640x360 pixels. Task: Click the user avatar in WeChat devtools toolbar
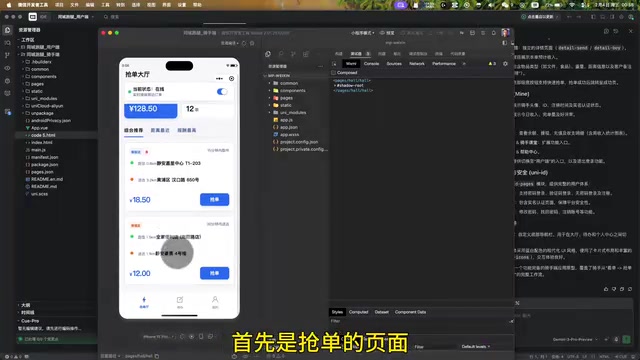(x=505, y=33)
